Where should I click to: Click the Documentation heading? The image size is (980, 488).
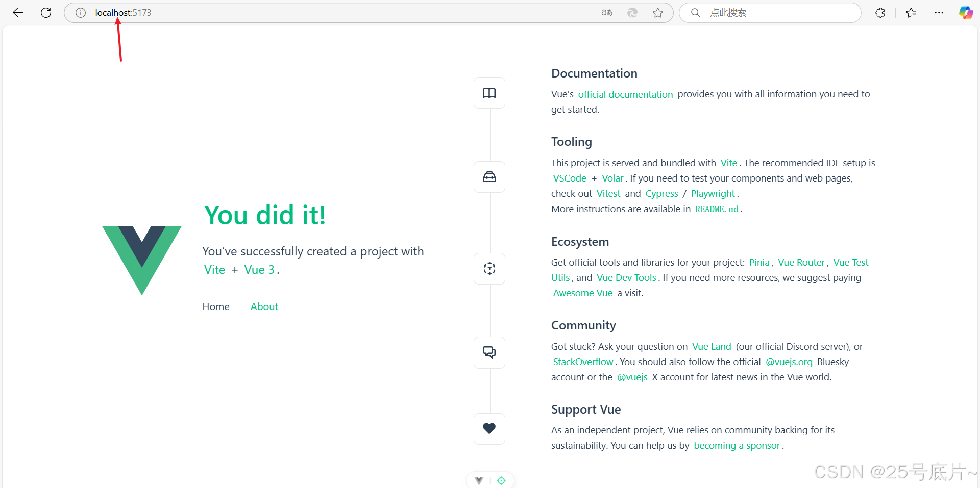tap(594, 73)
